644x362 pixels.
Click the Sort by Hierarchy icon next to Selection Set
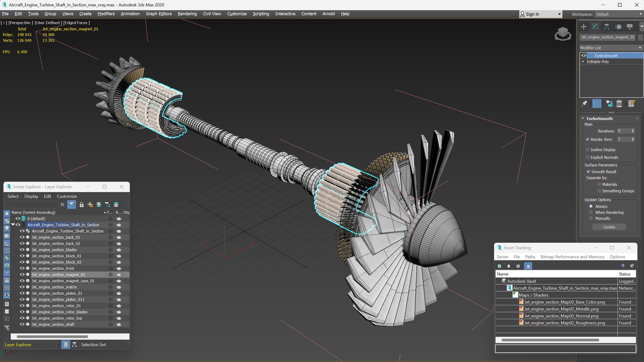(x=74, y=345)
